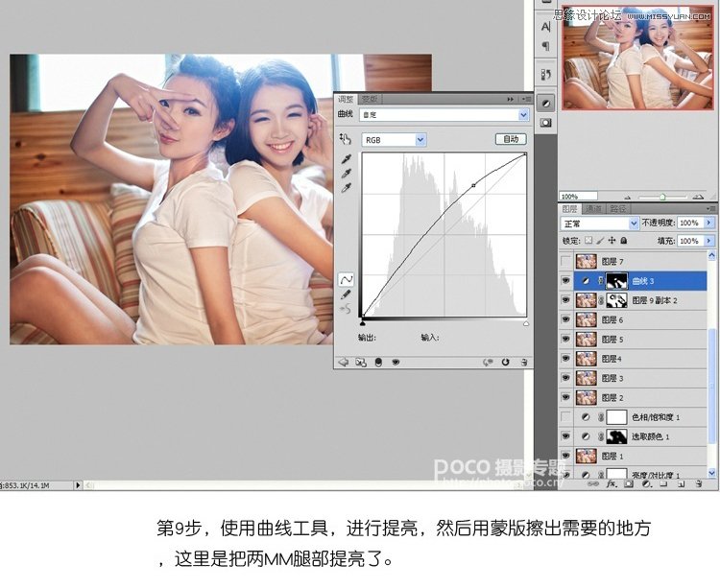Image resolution: width=720 pixels, height=588 pixels.
Task: Open the Layers panel flyout menu
Action: click(x=711, y=209)
